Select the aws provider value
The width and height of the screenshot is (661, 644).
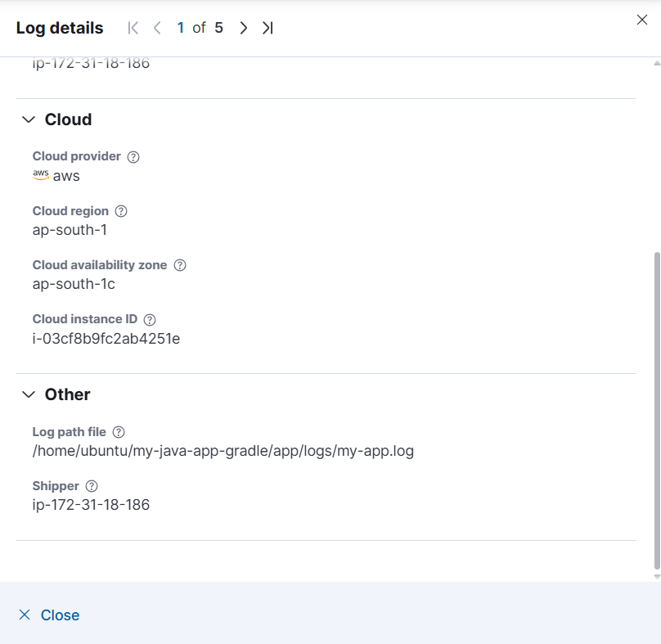pos(66,176)
